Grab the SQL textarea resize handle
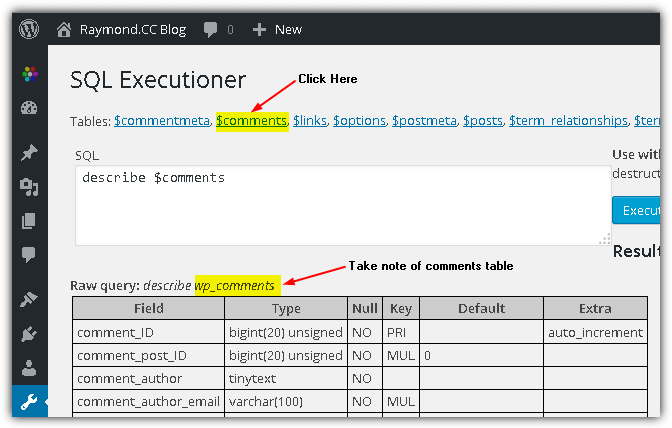672x428 pixels. tap(605, 239)
